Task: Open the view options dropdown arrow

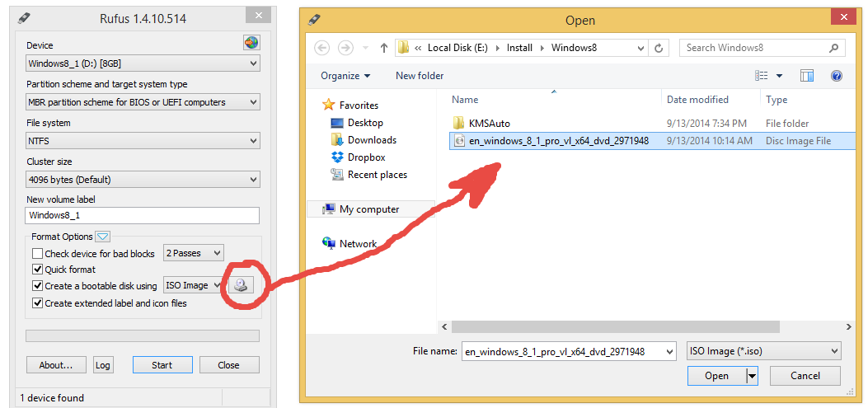Action: pyautogui.click(x=780, y=75)
